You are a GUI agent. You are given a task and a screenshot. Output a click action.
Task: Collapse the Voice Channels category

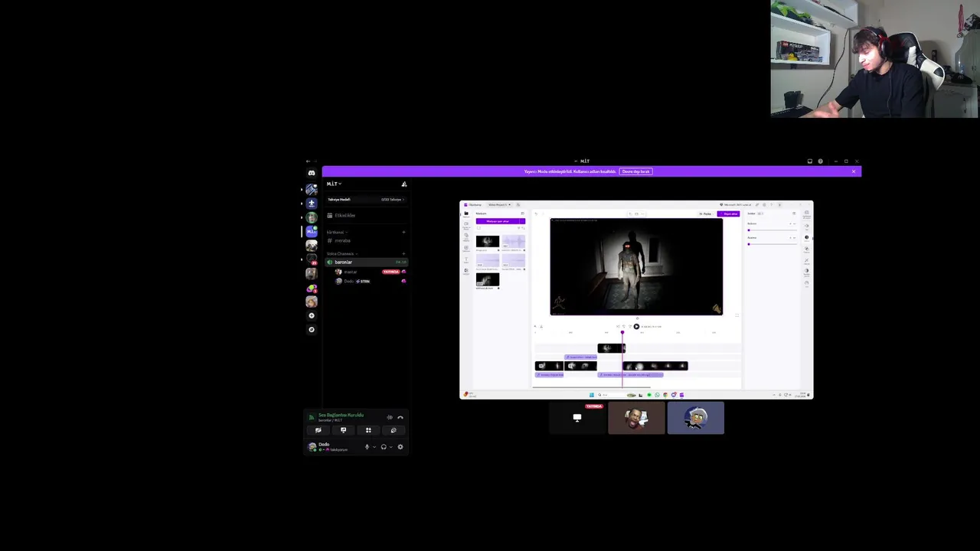pyautogui.click(x=341, y=253)
